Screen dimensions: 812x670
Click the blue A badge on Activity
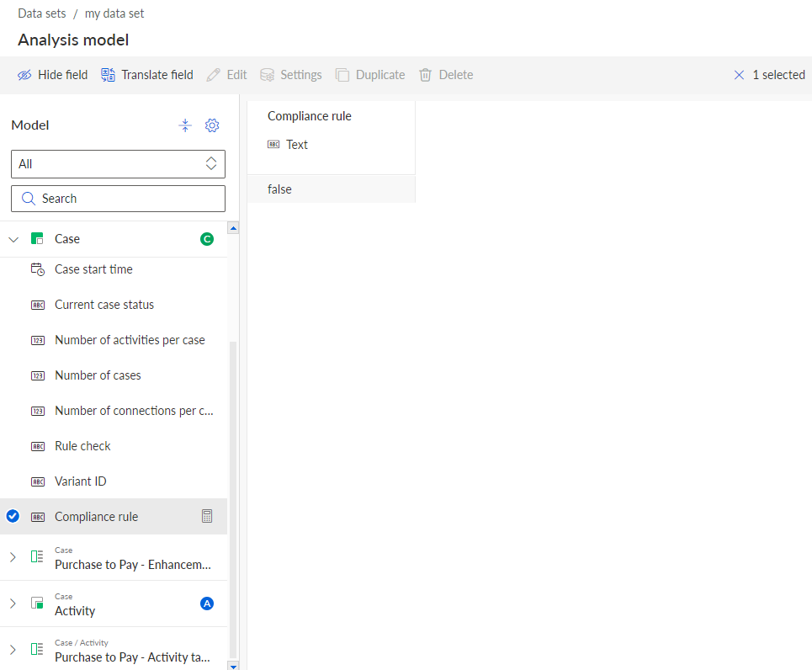[207, 604]
